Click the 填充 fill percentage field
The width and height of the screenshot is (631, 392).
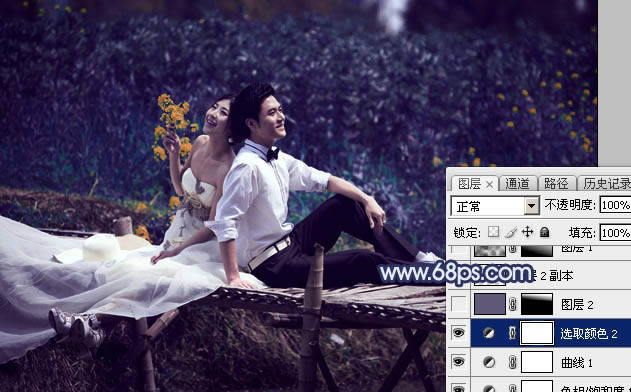pyautogui.click(x=615, y=233)
